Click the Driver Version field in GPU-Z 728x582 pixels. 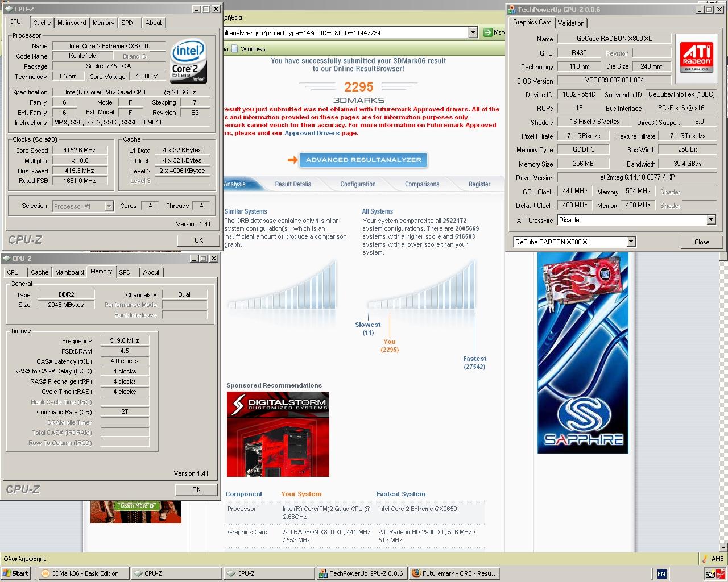pos(636,177)
